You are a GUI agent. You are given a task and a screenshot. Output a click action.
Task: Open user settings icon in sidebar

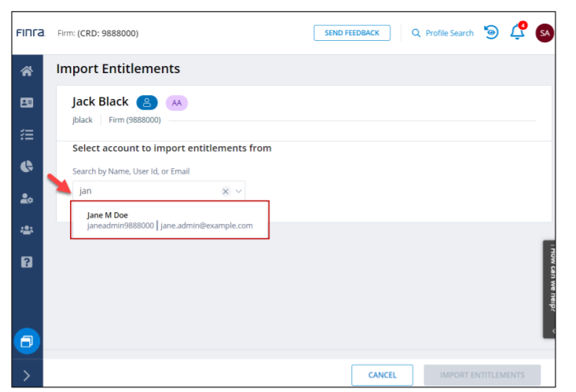(27, 199)
